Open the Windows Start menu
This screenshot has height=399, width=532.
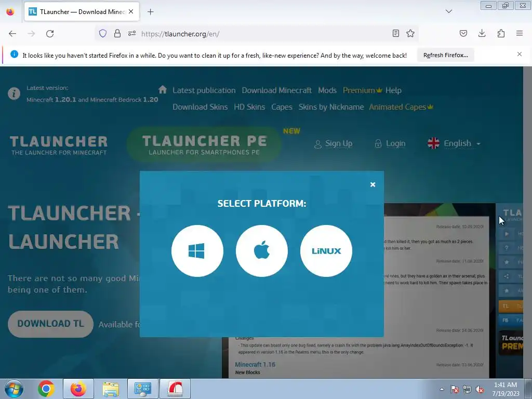click(x=14, y=389)
